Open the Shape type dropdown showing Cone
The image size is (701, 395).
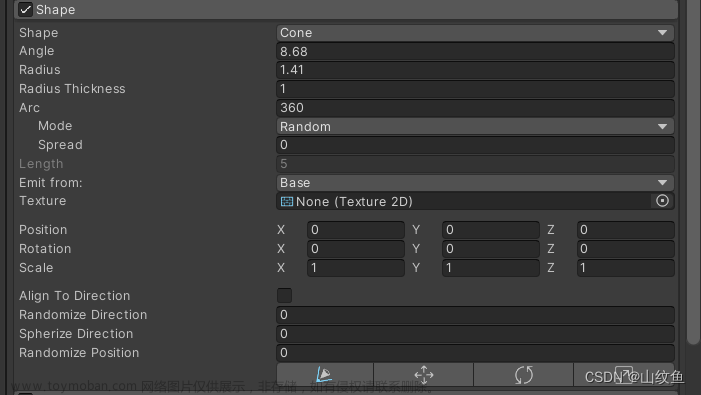coord(475,33)
